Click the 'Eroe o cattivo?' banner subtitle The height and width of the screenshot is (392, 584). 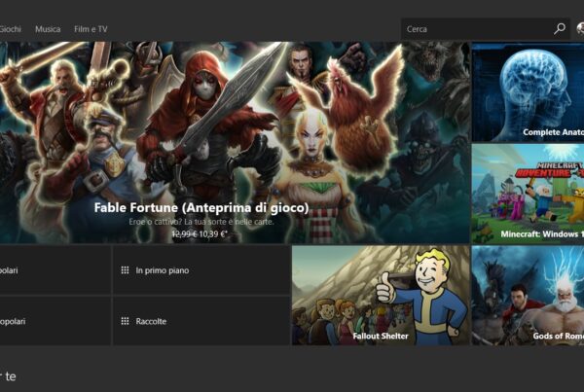point(201,222)
